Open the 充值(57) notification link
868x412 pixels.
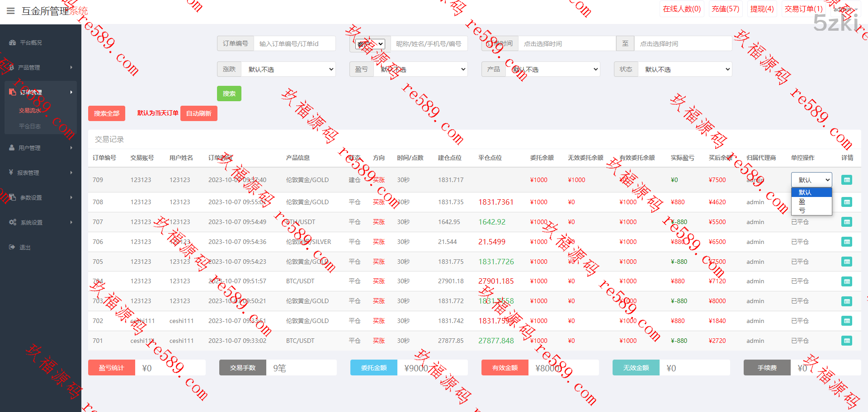pyautogui.click(x=725, y=9)
